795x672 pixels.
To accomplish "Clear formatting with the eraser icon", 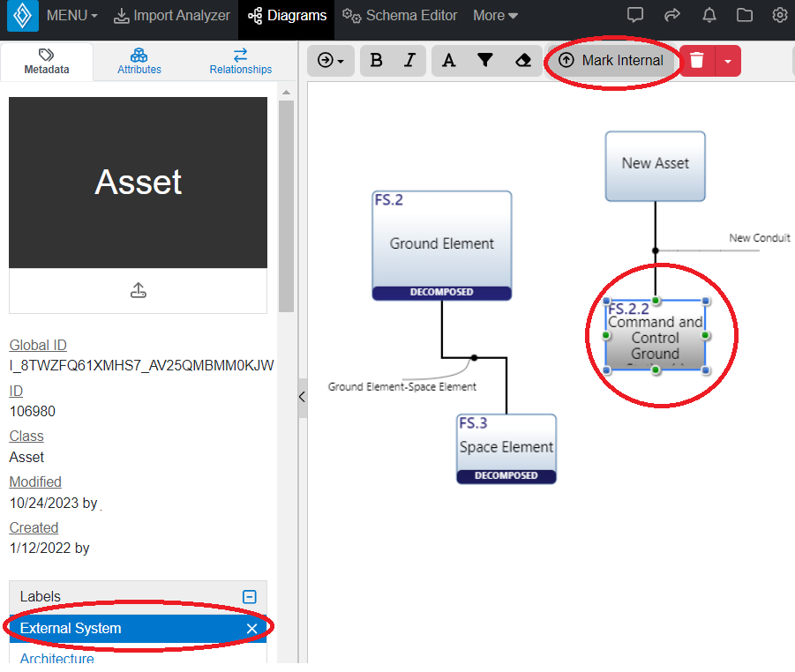I will 522,61.
